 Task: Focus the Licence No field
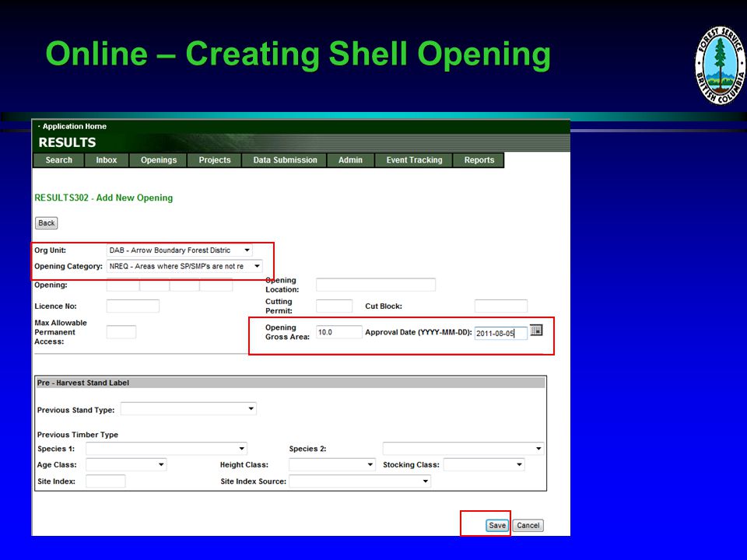[133, 306]
